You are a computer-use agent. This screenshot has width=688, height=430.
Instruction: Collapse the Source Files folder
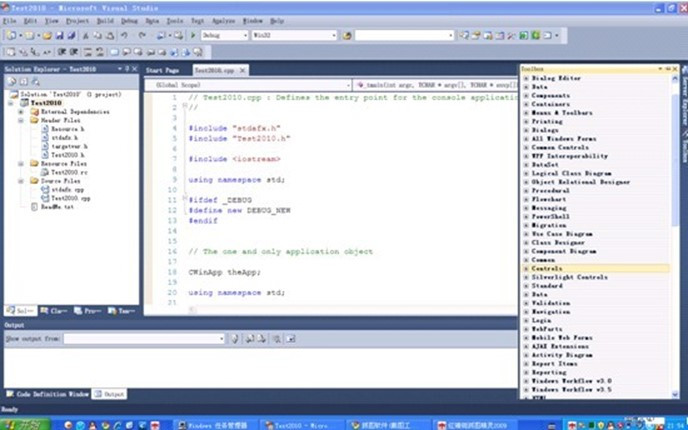tap(21, 181)
